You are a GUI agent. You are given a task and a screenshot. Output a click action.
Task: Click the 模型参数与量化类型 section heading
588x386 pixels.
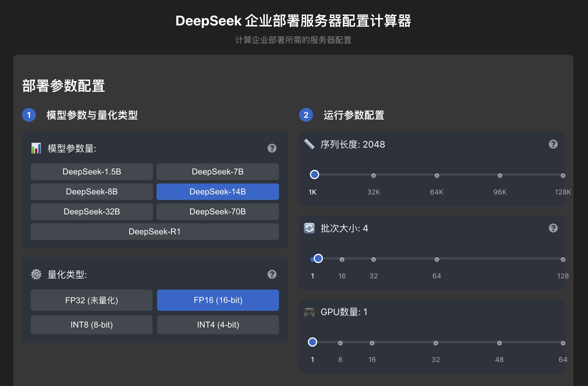click(x=92, y=115)
